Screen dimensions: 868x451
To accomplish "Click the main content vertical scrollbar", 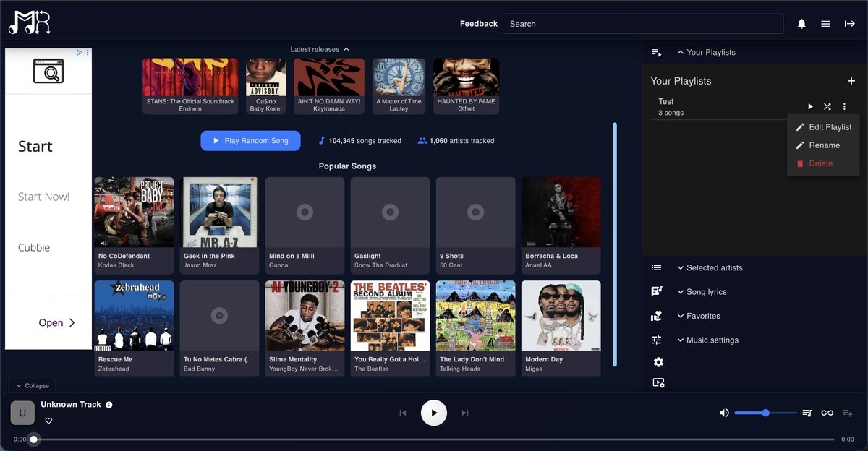I will click(x=615, y=244).
